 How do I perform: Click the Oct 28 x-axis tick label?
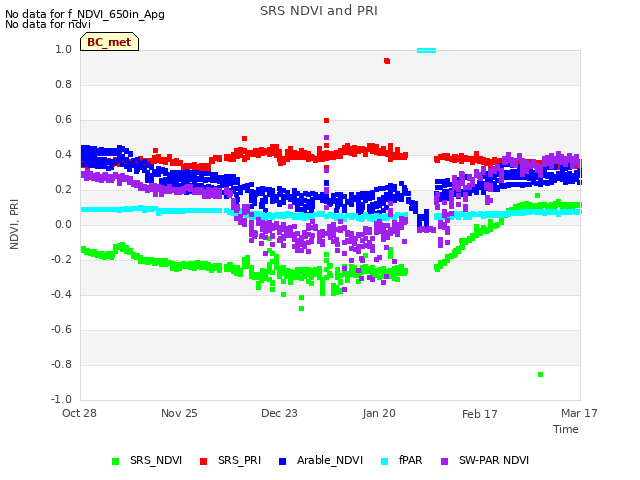tap(79, 413)
